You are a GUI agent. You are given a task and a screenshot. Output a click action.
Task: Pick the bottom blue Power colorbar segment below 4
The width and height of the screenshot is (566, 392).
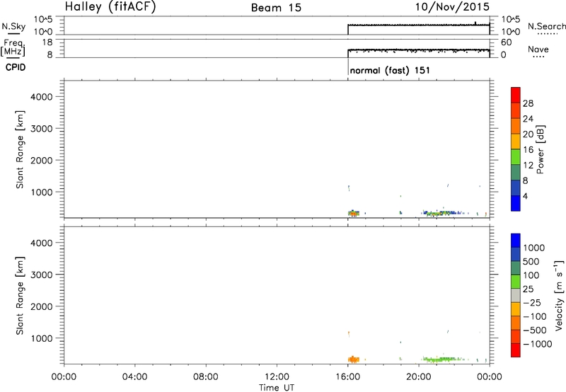tap(516, 203)
